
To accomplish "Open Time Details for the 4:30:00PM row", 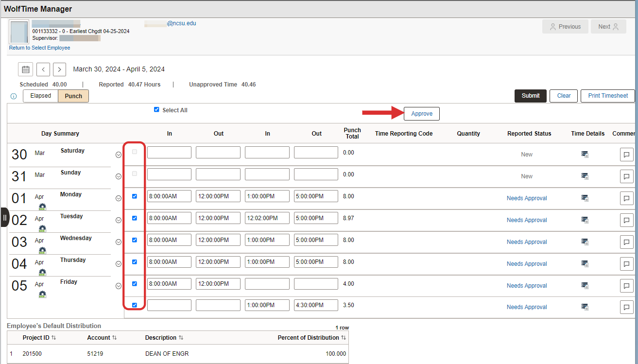I will click(585, 307).
